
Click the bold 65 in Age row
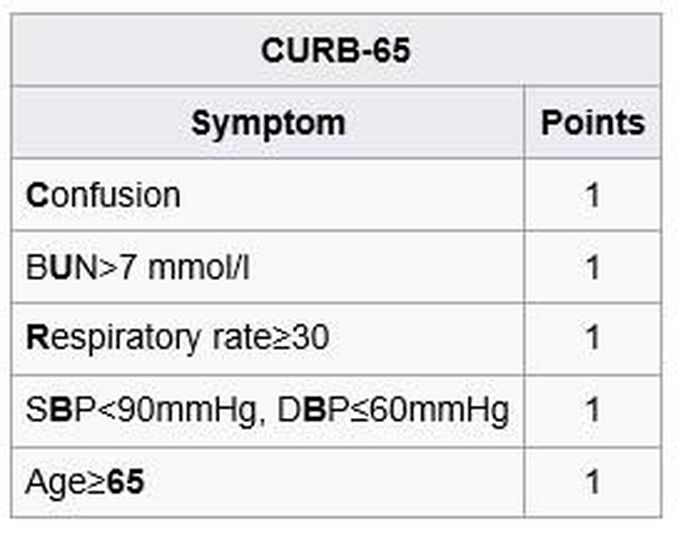[x=125, y=482]
